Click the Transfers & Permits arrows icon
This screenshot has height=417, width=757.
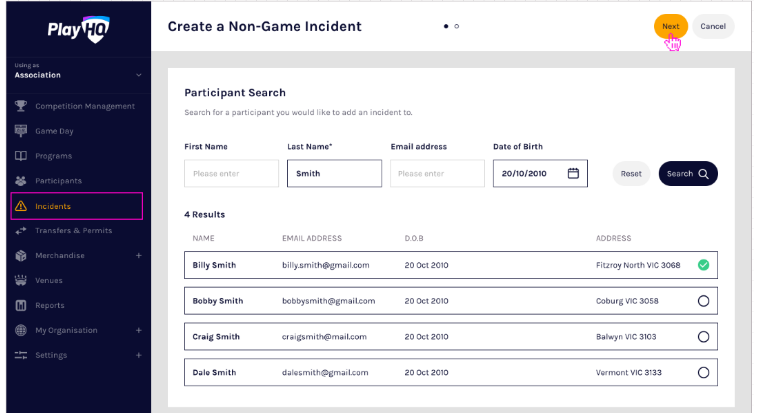[x=21, y=231]
